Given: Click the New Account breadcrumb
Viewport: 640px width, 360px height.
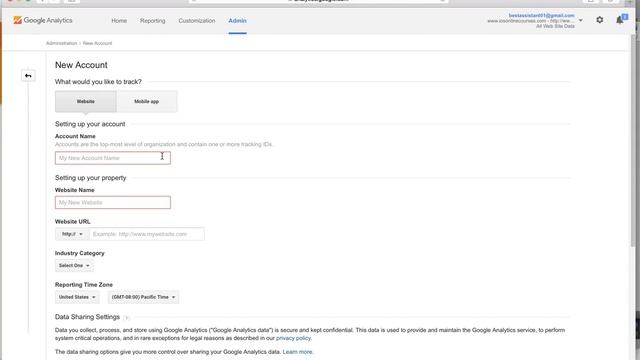Looking at the screenshot, I should pos(98,43).
